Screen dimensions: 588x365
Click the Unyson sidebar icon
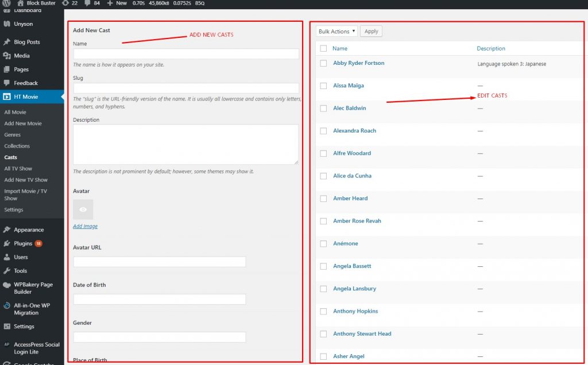click(x=7, y=24)
